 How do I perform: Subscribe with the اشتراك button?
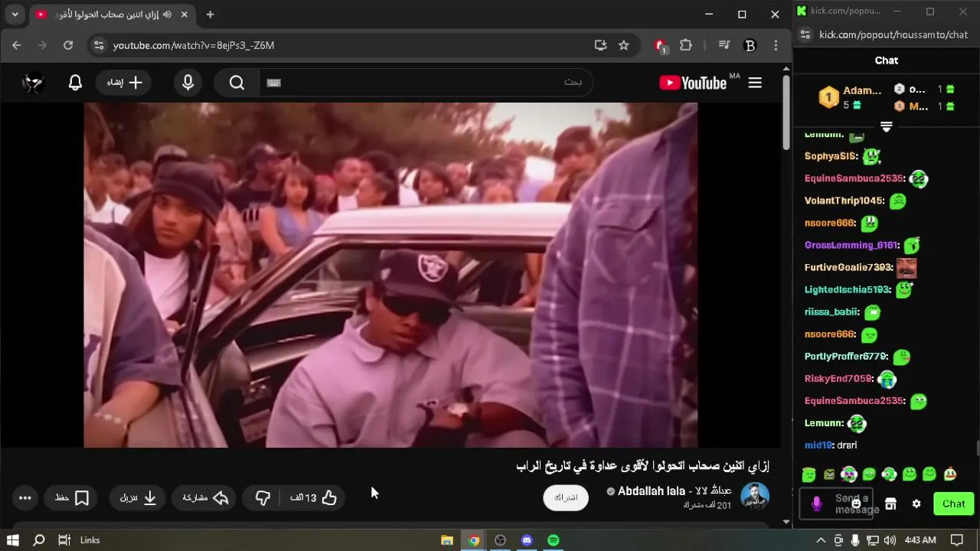566,497
